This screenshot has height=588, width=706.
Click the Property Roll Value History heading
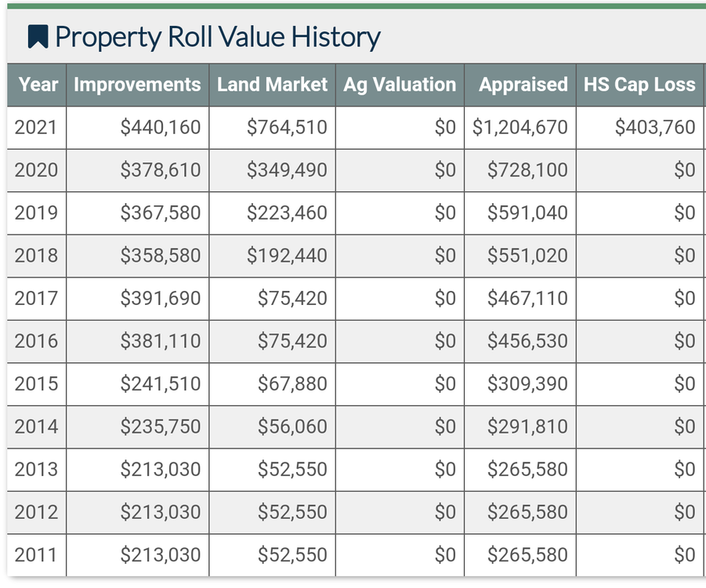click(217, 37)
